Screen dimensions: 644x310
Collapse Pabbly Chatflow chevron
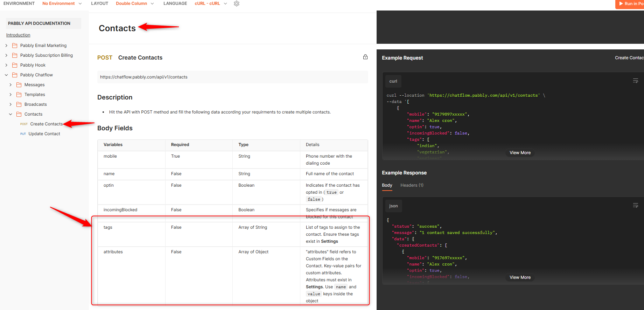(x=6, y=75)
